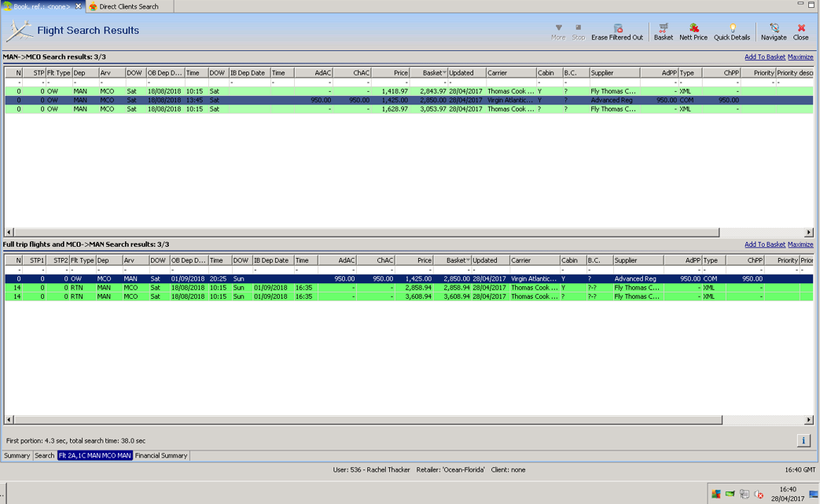Screen dimensions: 820x504
Task: Click lower table horizontal scrollbar right arrow
Action: 809,419
